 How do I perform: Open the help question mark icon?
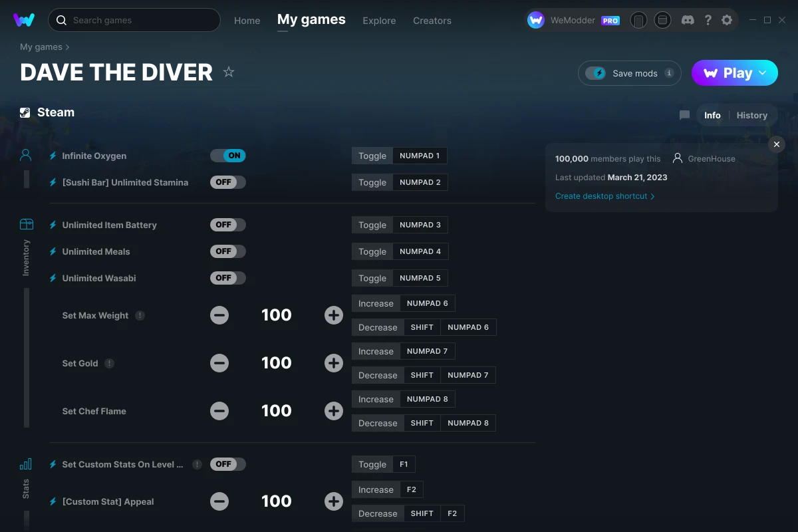[x=708, y=20]
